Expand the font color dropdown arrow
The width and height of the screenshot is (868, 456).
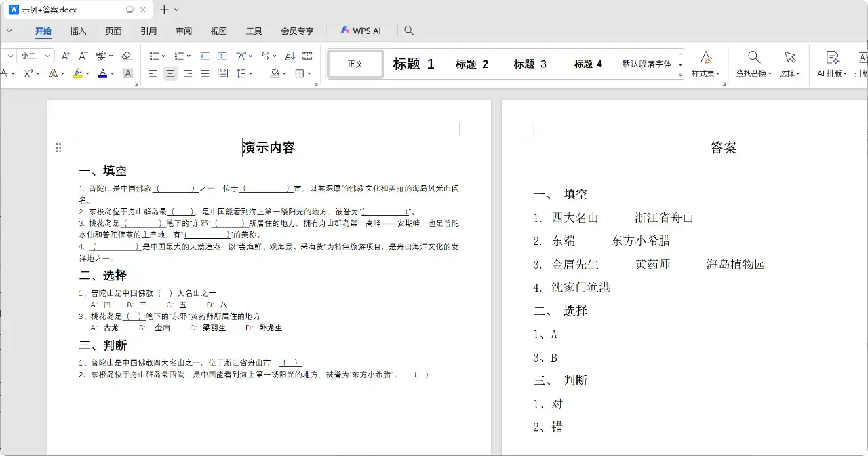click(112, 73)
